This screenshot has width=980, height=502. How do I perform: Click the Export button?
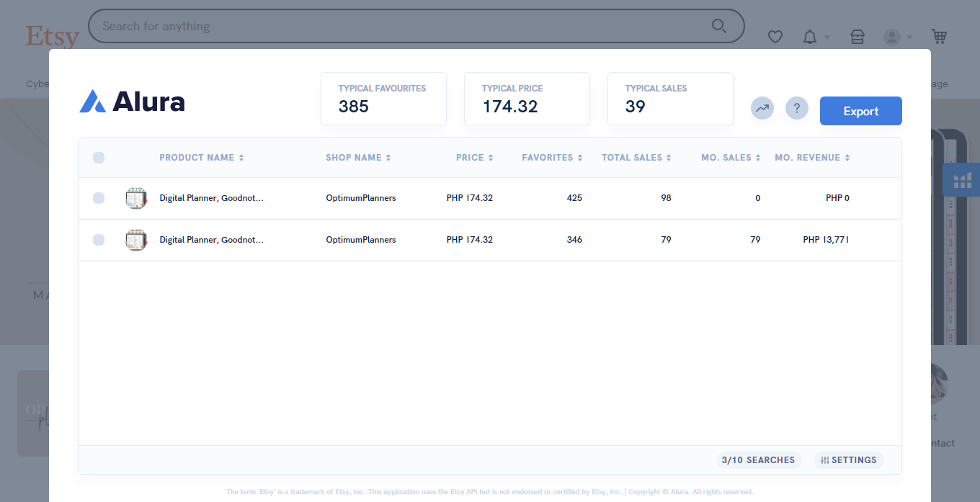(861, 111)
